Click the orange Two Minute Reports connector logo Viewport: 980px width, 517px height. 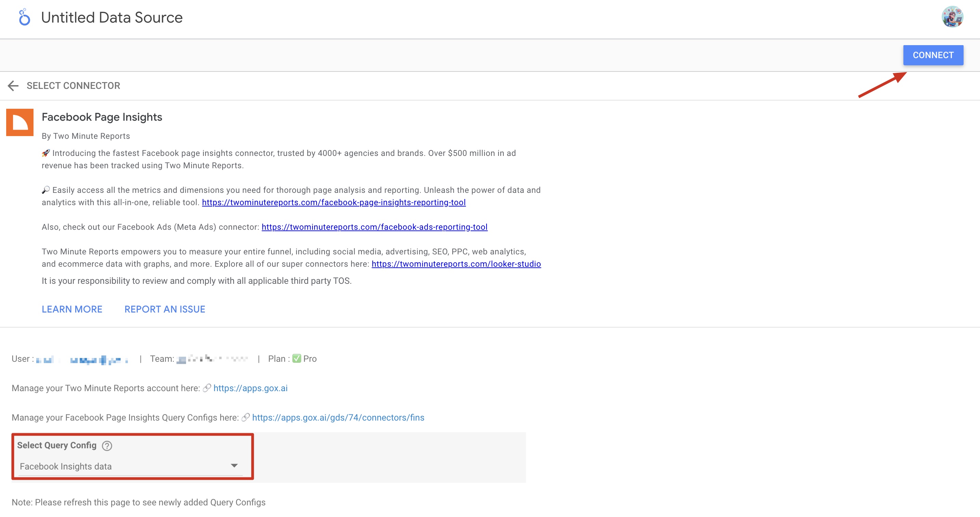coord(20,122)
